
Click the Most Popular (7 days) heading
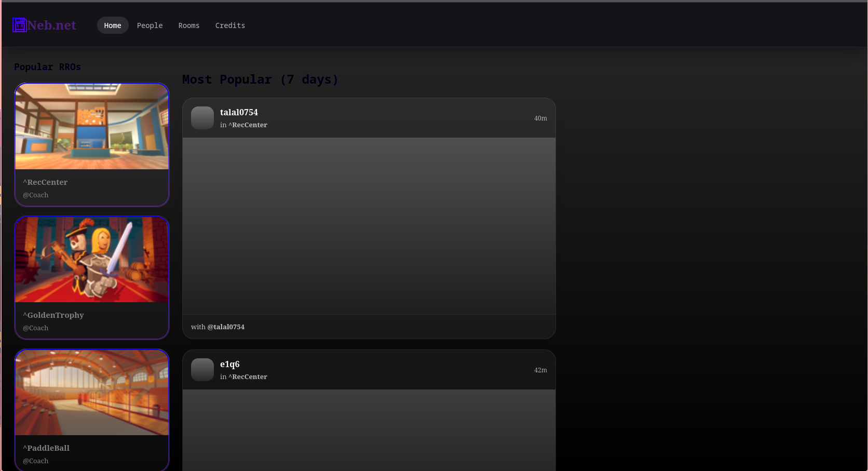(x=260, y=79)
